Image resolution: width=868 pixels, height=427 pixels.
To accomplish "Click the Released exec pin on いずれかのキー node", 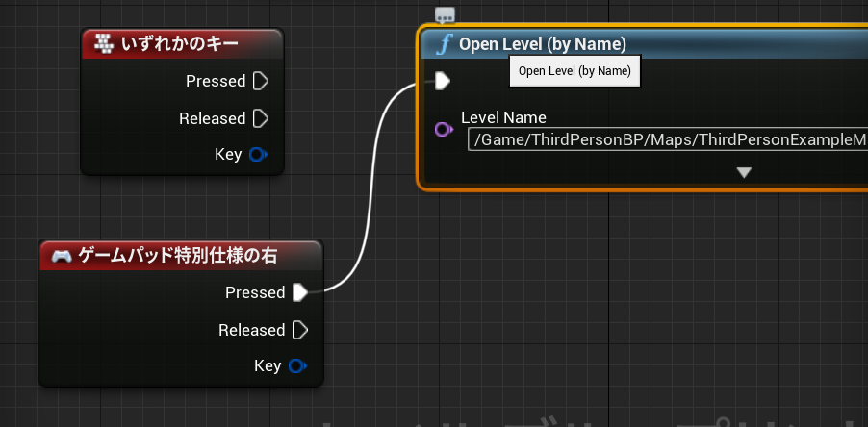I will [x=261, y=118].
